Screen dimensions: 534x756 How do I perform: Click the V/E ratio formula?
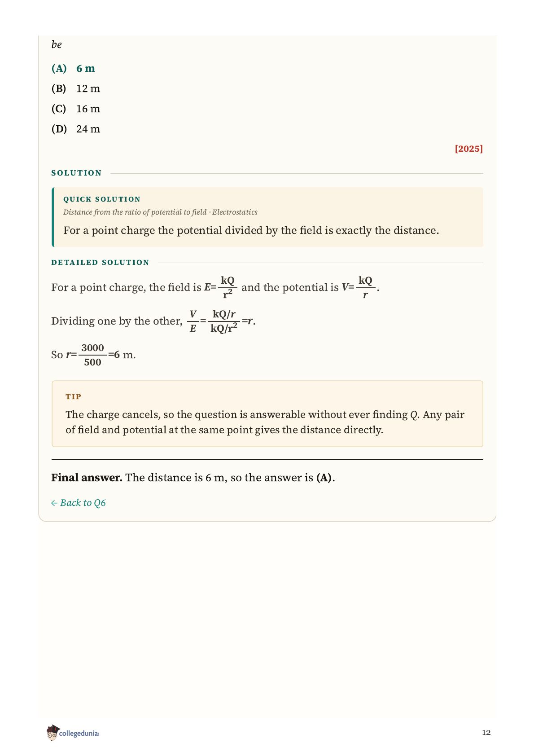221,321
